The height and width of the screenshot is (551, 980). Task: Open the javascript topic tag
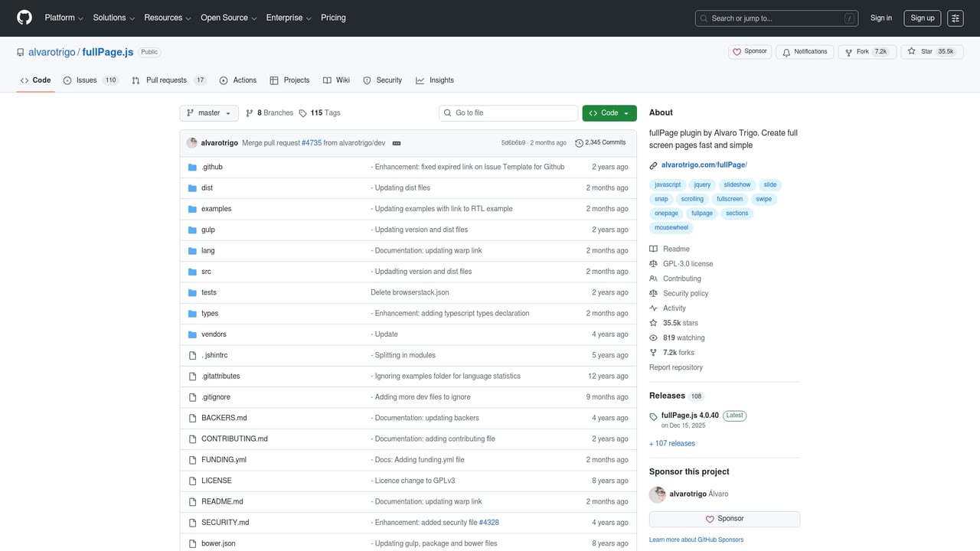click(x=667, y=184)
